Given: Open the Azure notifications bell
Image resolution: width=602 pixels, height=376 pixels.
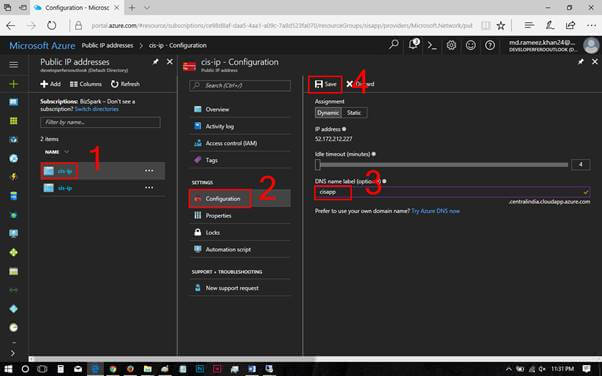Looking at the screenshot, I should point(413,45).
